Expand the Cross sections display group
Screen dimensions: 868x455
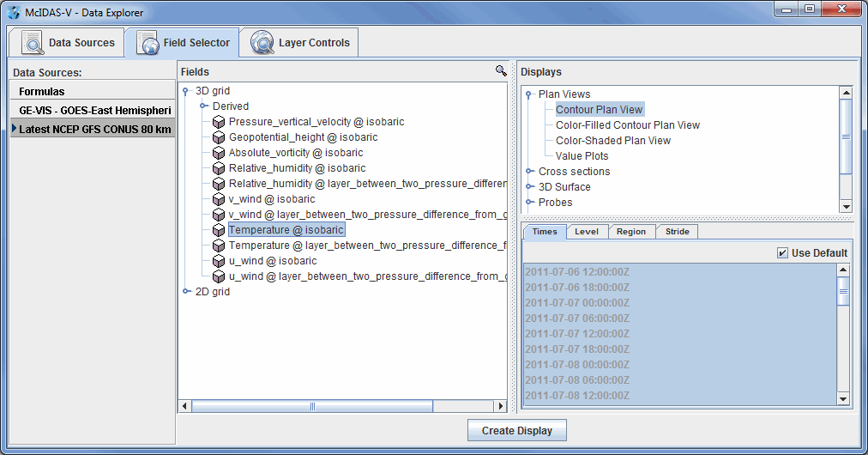pos(529,171)
